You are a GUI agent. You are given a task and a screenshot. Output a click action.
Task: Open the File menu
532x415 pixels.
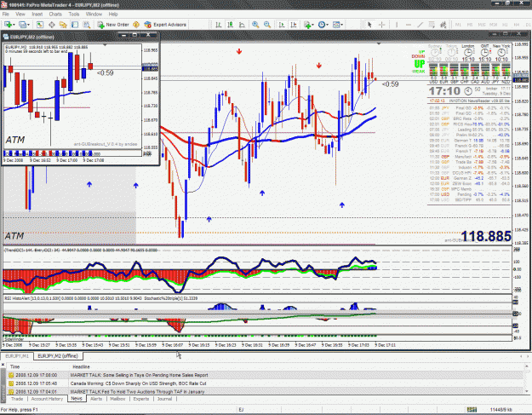tap(6, 14)
